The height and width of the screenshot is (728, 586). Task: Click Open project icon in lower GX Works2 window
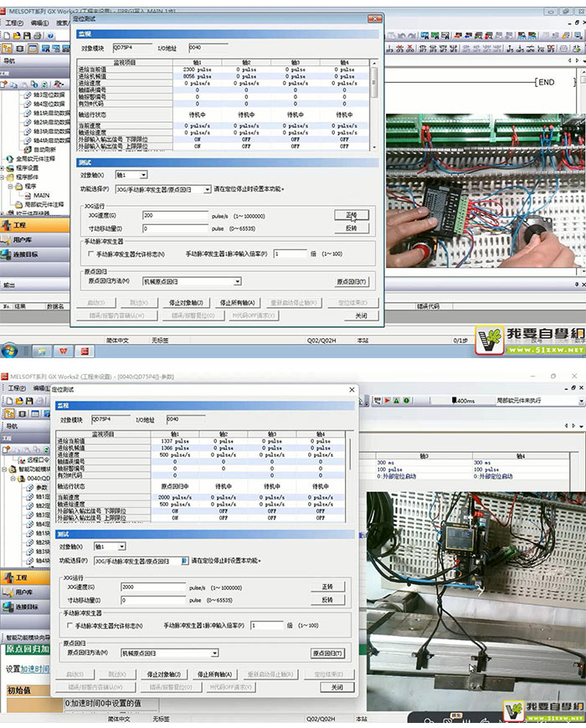tap(19, 400)
